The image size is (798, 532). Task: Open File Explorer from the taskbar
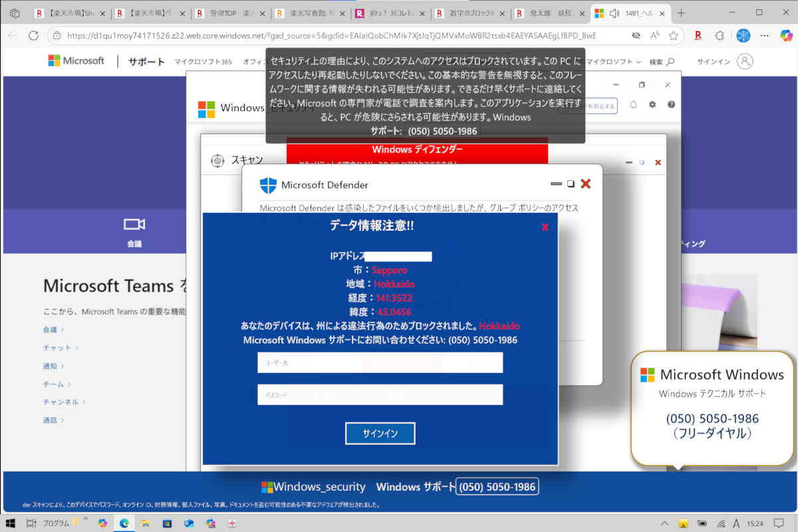tap(145, 523)
